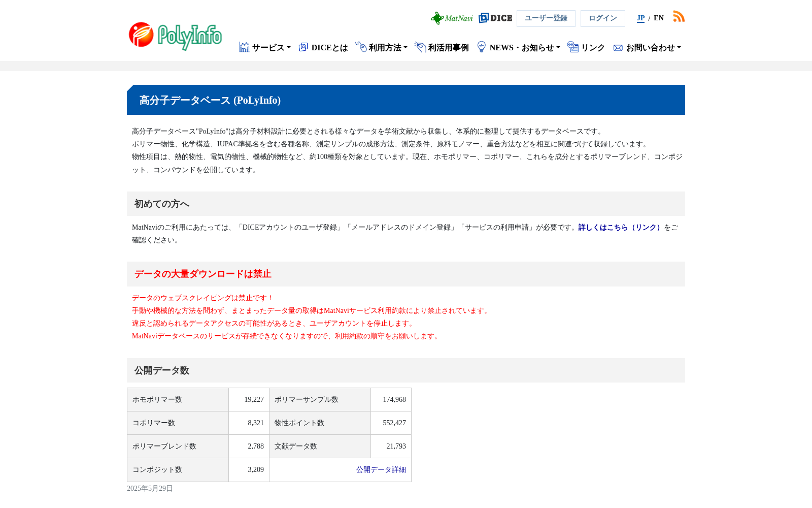Viewport: 812px width, 508px height.
Task: Open the リンク menu item
Action: pyautogui.click(x=593, y=48)
